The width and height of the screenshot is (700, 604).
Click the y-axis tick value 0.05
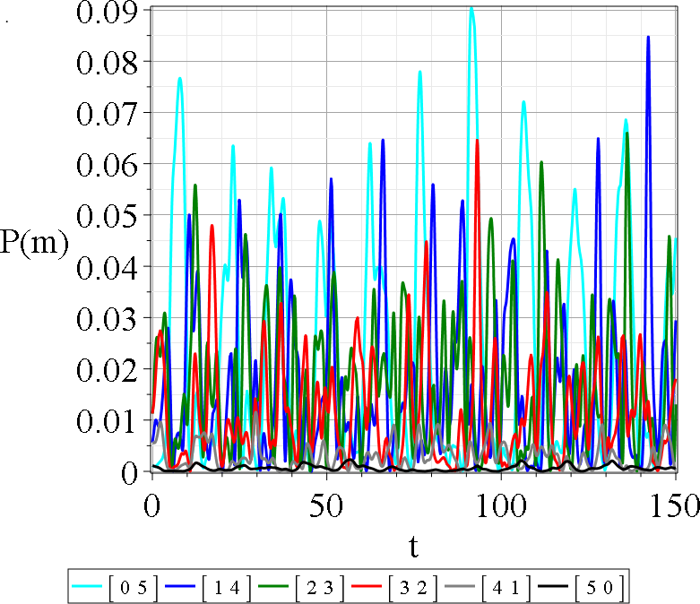point(108,216)
